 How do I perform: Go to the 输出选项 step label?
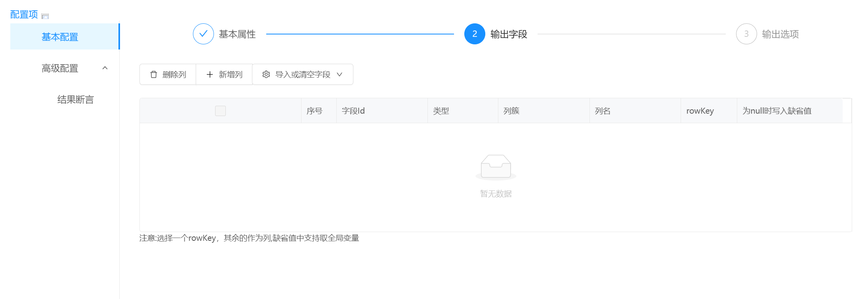click(x=780, y=34)
